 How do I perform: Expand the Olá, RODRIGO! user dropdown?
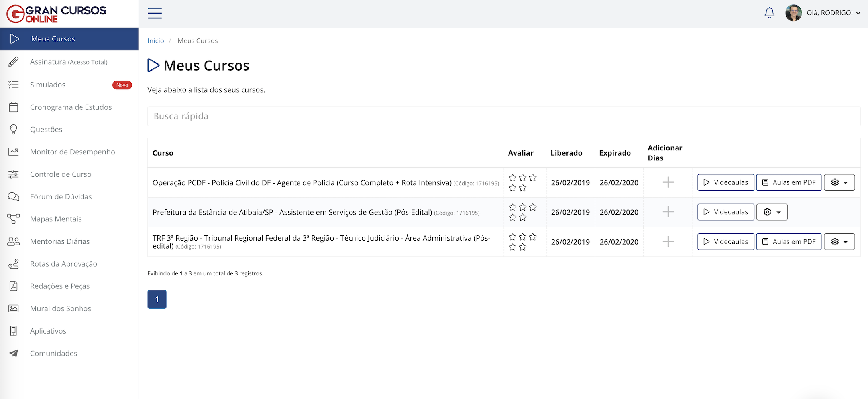pyautogui.click(x=834, y=13)
